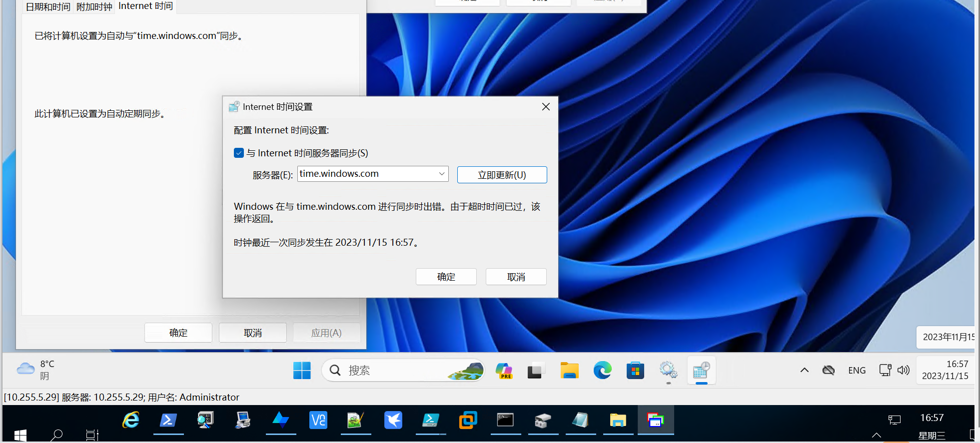Click the text mentioning "time.windows.com"同步

pyautogui.click(x=139, y=36)
